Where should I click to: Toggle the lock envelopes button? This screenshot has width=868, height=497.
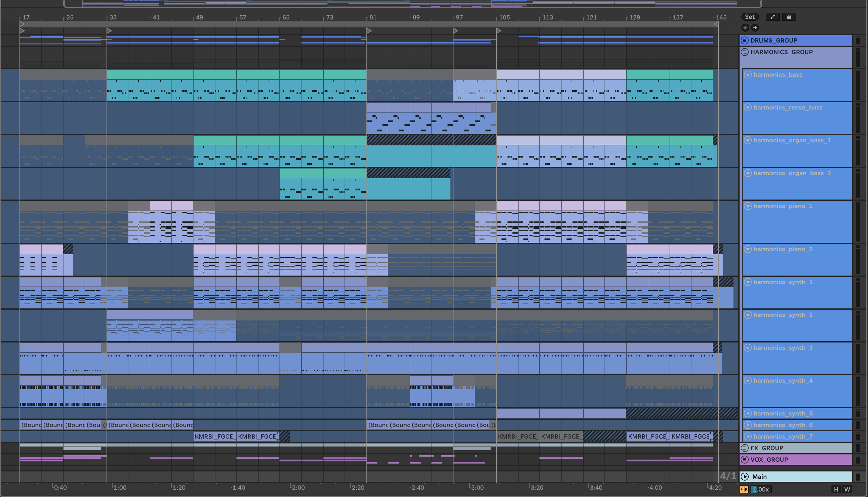(789, 17)
